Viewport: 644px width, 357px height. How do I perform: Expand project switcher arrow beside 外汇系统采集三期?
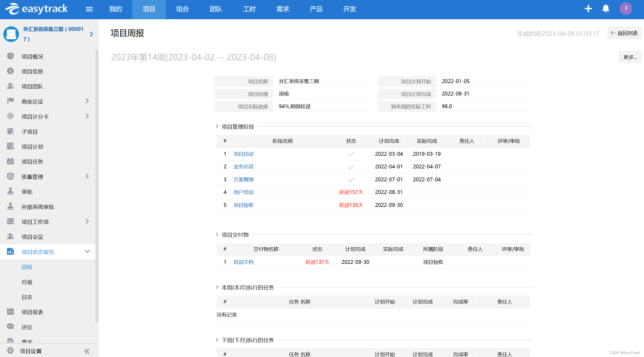coord(91,34)
